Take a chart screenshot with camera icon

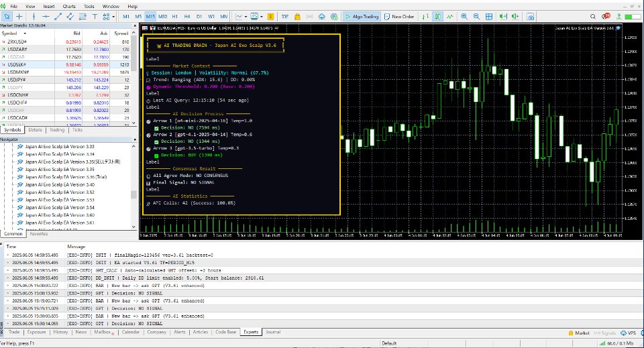(x=531, y=16)
